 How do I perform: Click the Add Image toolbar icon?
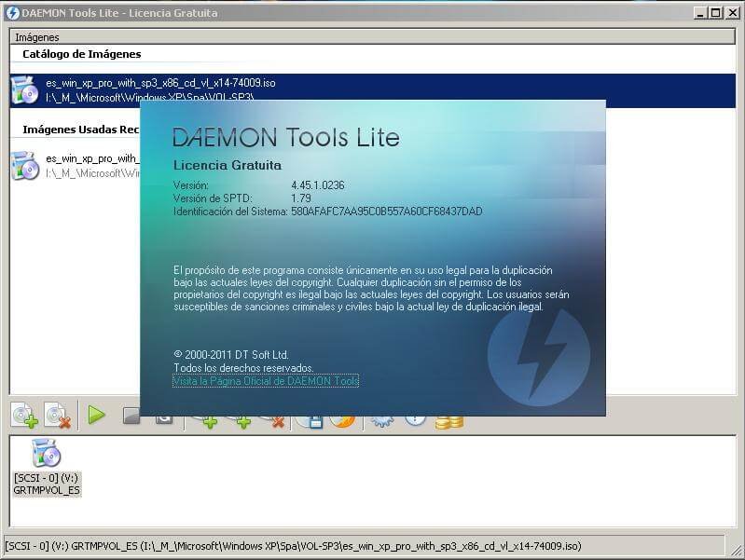click(x=24, y=416)
